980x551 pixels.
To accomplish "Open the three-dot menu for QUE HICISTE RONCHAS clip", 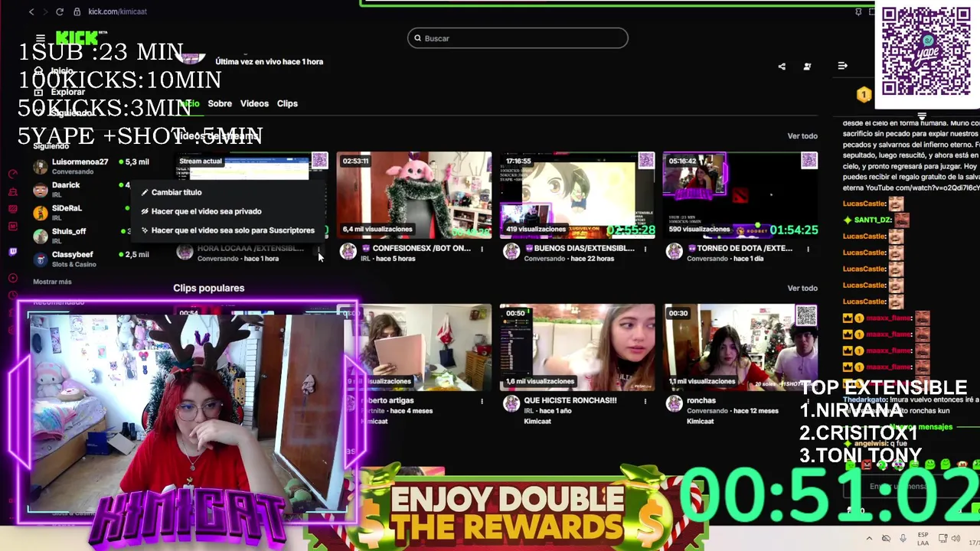I will pyautogui.click(x=645, y=400).
